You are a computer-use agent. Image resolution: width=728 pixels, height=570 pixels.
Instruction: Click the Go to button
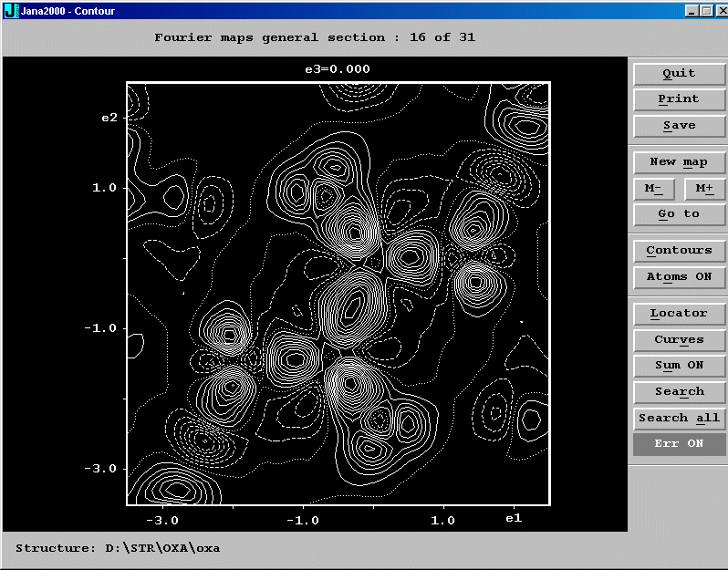[679, 214]
